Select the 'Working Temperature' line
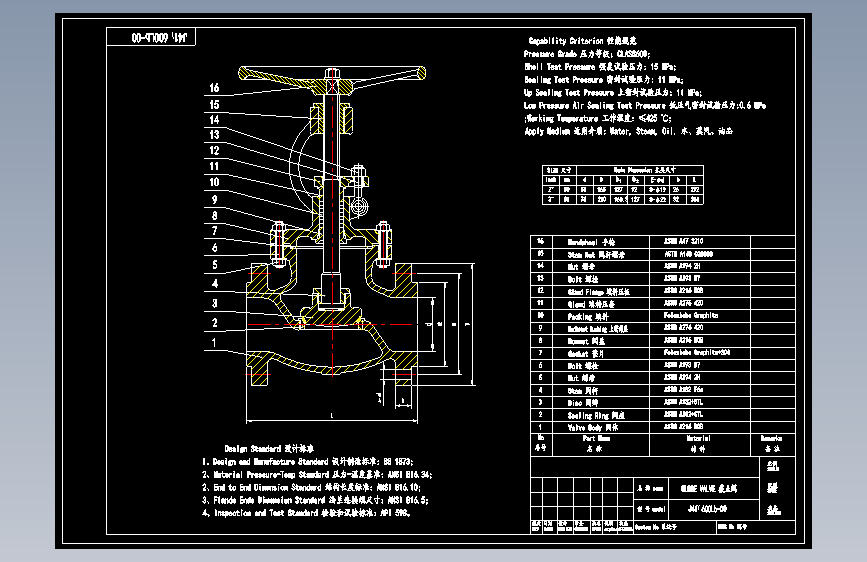 (x=598, y=118)
